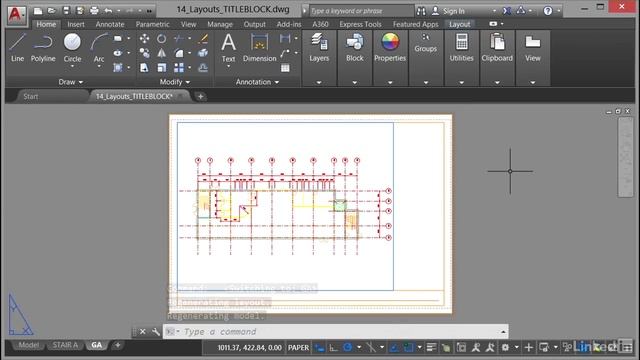Viewport: 640px width, 360px height.
Task: Toggle transparency display in status bar
Action: coord(446,348)
